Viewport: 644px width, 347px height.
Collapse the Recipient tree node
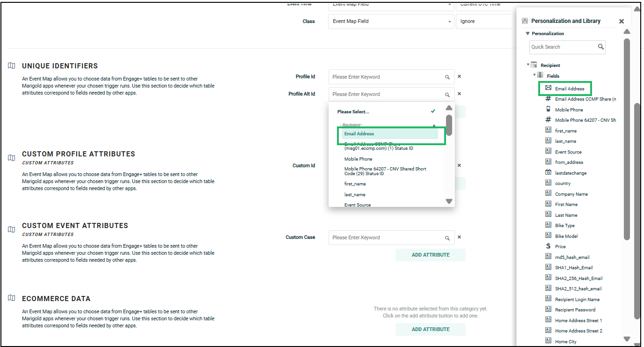click(x=528, y=65)
